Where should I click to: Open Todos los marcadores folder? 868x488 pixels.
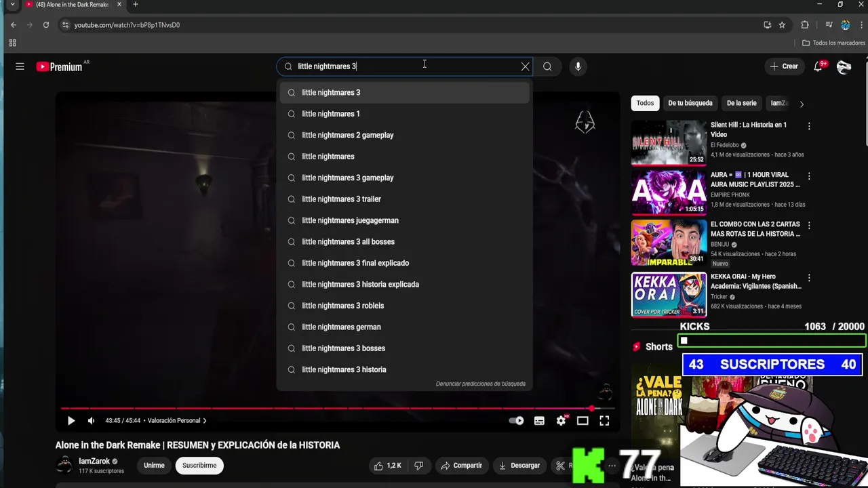point(833,43)
